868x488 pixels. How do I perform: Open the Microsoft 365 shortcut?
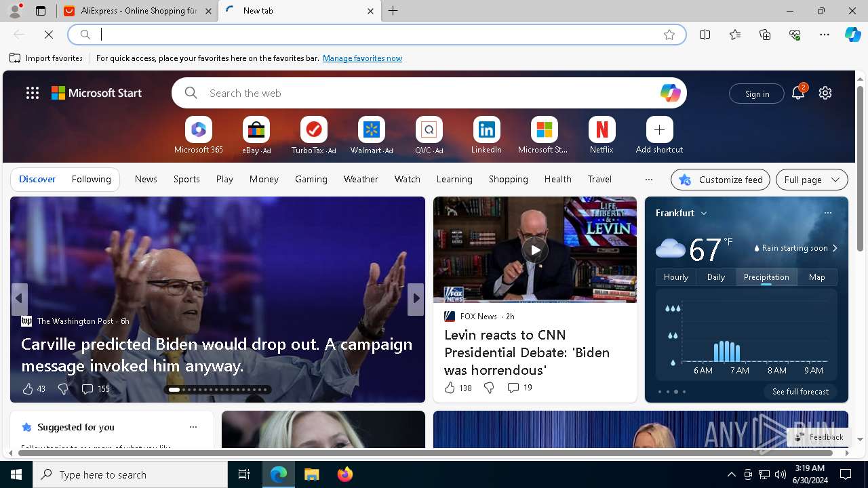tap(198, 129)
